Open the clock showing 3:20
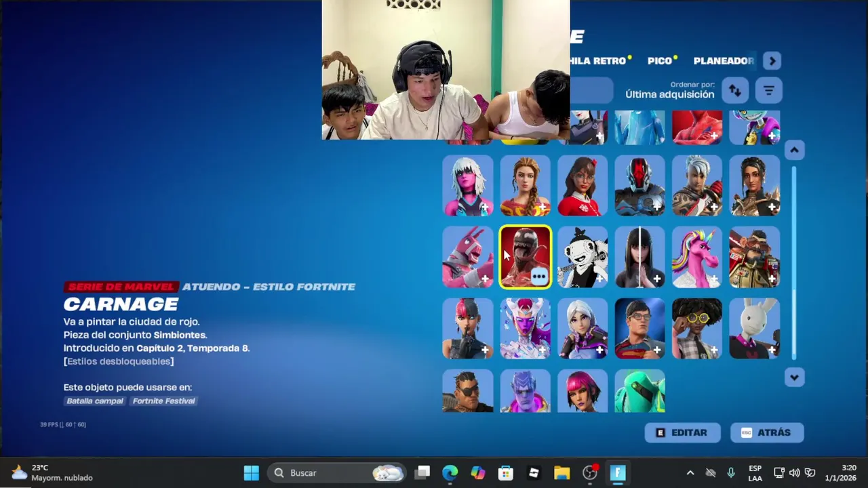The height and width of the screenshot is (488, 868). 840,473
